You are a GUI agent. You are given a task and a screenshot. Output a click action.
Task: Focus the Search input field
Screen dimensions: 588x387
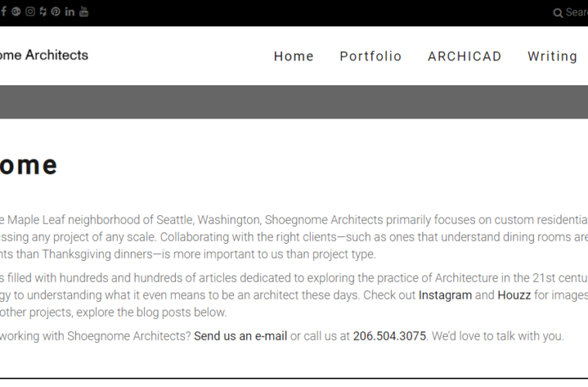click(576, 12)
